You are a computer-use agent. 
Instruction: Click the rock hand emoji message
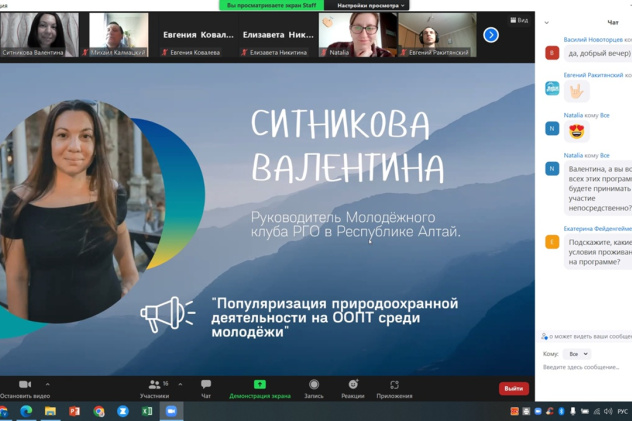[577, 91]
